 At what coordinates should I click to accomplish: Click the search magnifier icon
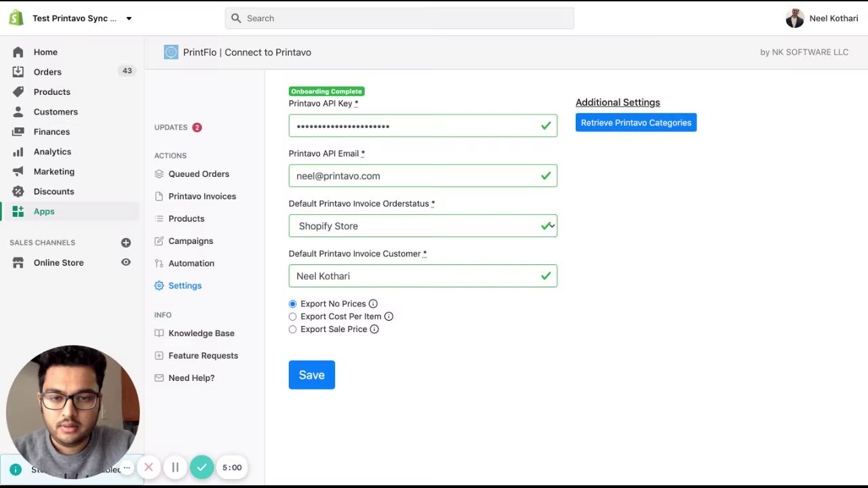click(236, 18)
